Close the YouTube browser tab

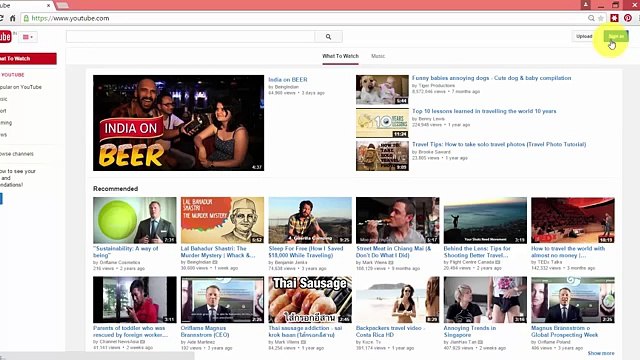tap(49, 5)
